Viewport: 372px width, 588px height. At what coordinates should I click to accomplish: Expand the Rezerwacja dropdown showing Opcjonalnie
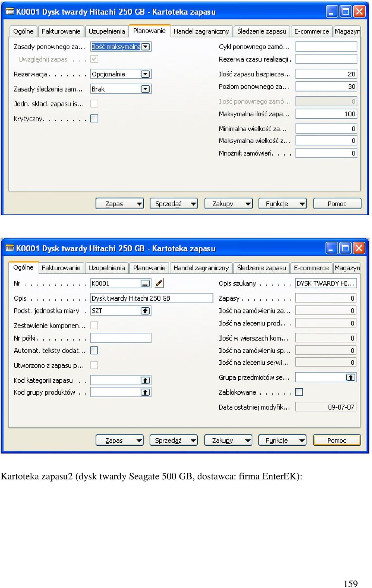[145, 74]
